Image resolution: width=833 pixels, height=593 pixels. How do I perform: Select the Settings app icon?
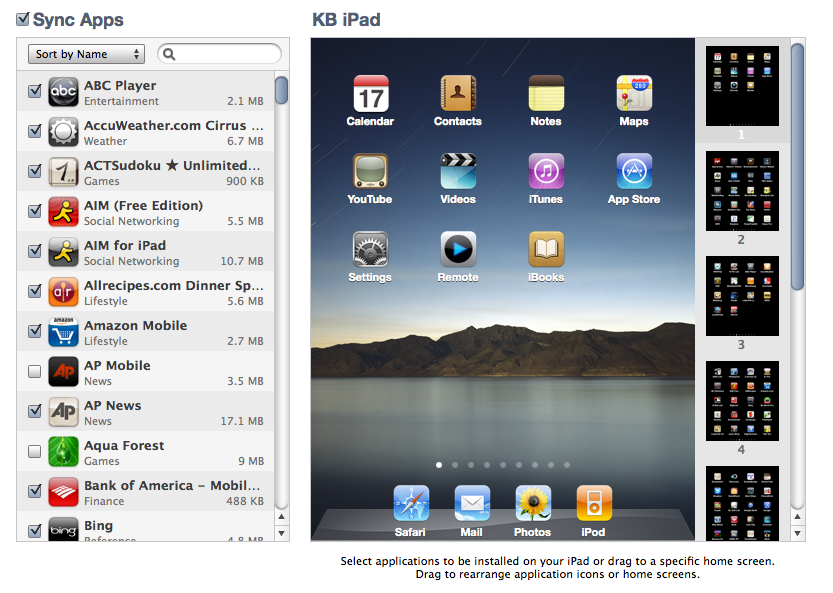(x=371, y=249)
